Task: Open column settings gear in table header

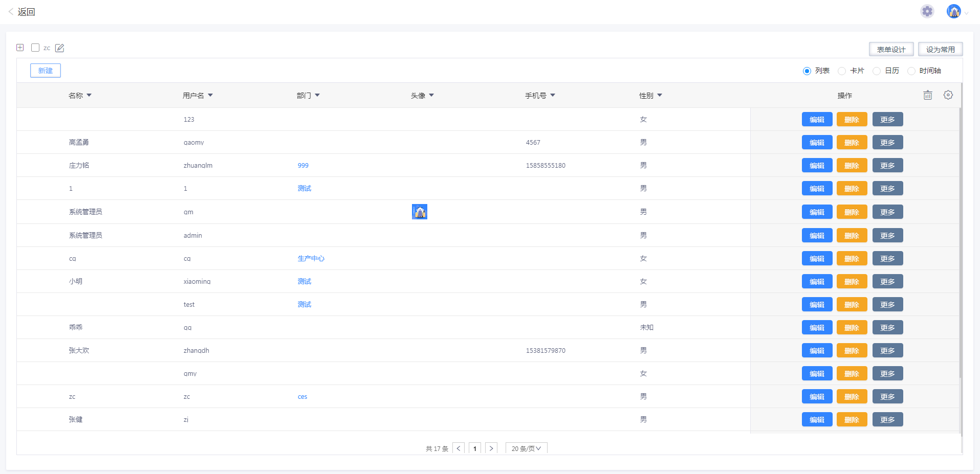Action: (948, 95)
